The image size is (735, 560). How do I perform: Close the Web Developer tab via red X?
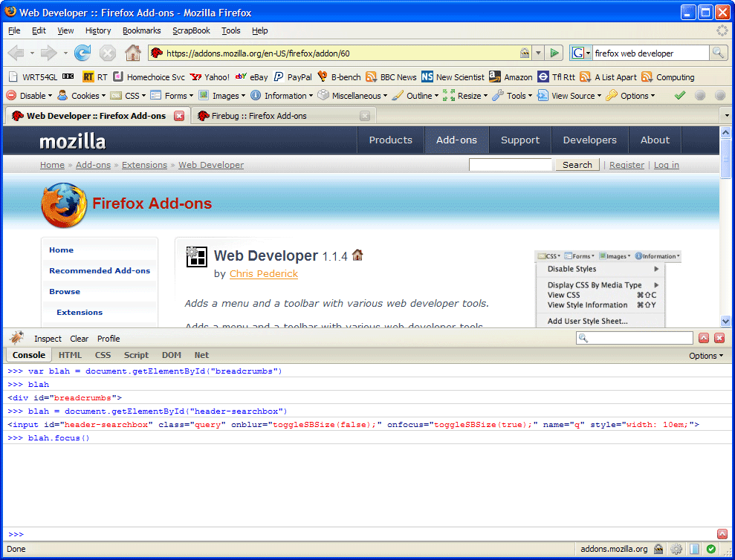179,116
